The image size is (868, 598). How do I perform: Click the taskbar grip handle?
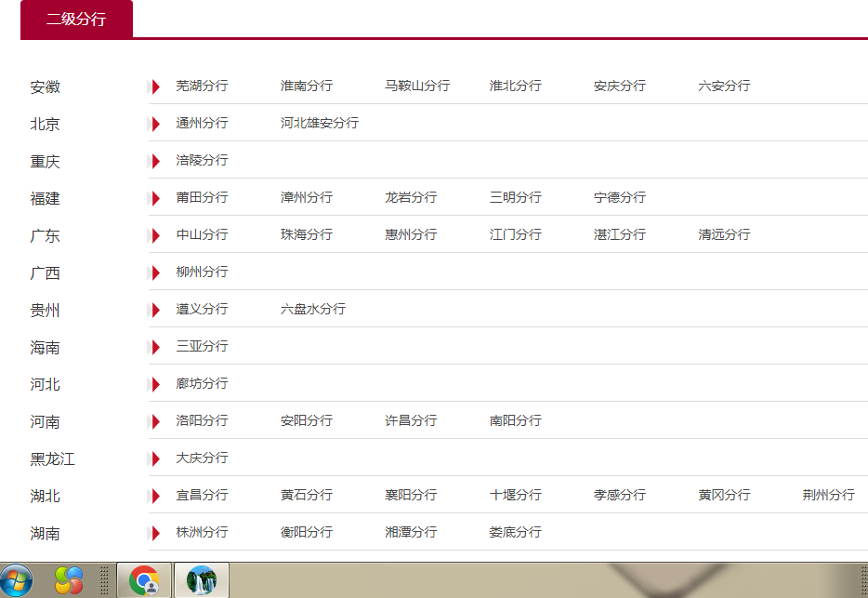(103, 580)
